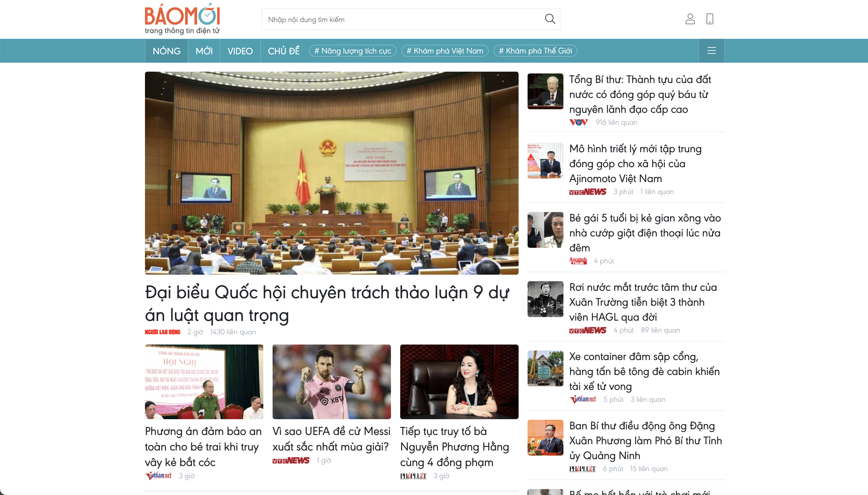868x495 pixels.
Task: Select the # Năng lượng tích cực tag
Action: [x=352, y=51]
